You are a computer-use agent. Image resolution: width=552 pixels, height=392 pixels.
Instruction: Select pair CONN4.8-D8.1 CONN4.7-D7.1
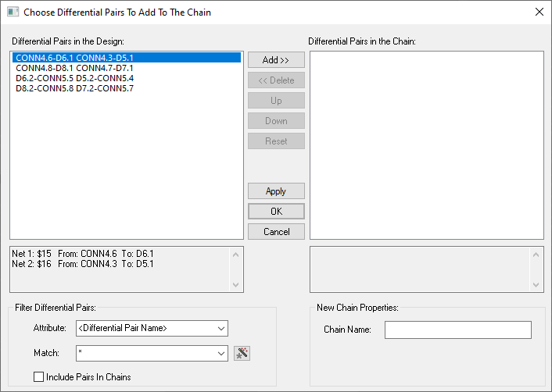(x=74, y=68)
